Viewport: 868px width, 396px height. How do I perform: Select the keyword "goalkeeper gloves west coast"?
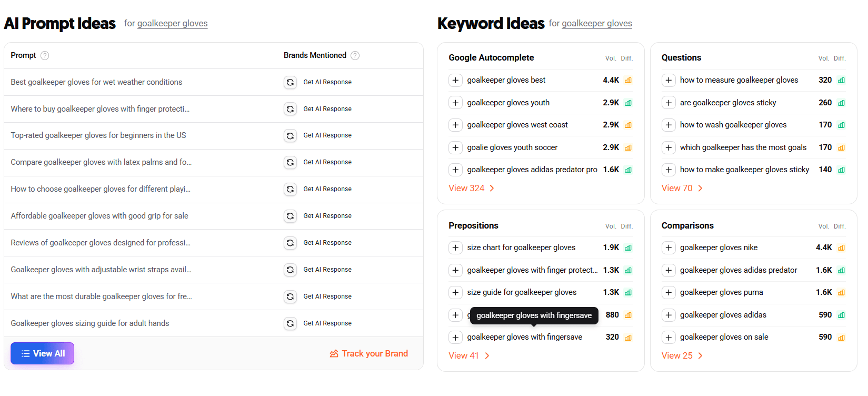[x=517, y=125]
